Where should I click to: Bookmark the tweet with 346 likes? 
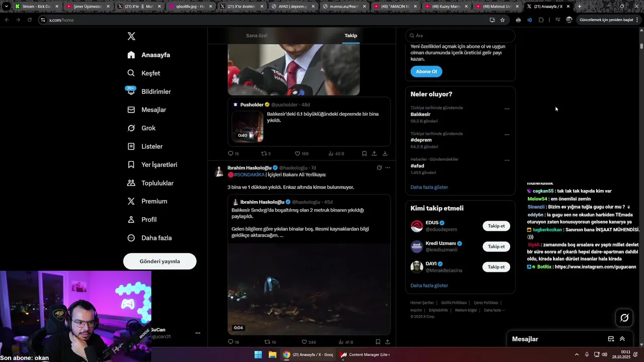(377, 342)
